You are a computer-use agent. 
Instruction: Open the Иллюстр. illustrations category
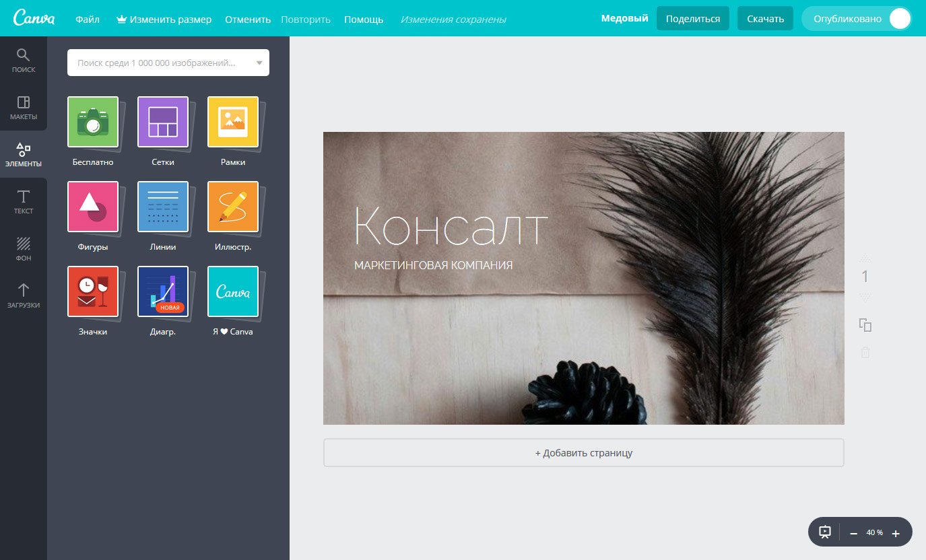click(x=233, y=207)
